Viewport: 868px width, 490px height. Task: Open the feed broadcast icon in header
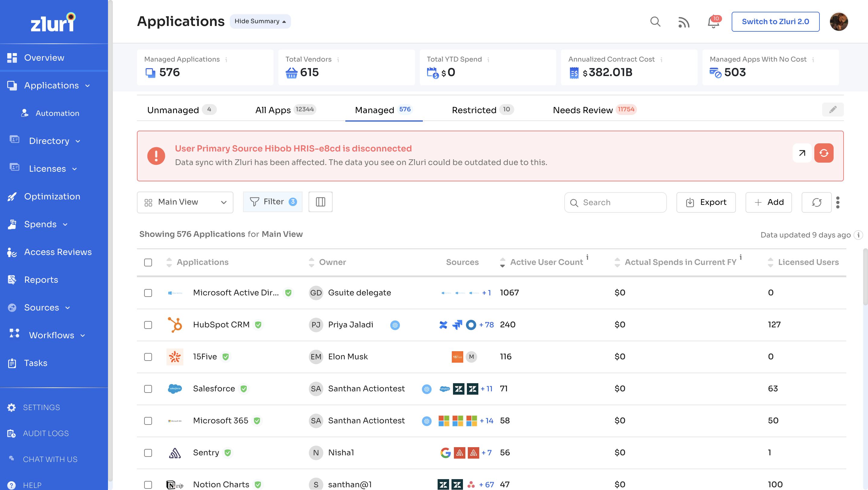(x=684, y=22)
